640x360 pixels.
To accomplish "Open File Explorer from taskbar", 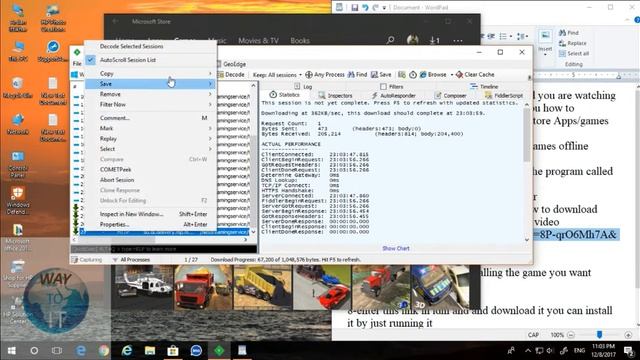I will tap(150, 351).
